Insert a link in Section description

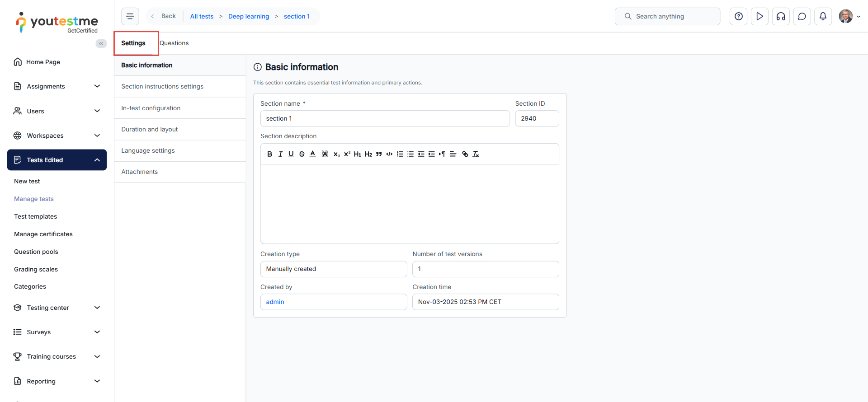[465, 154]
